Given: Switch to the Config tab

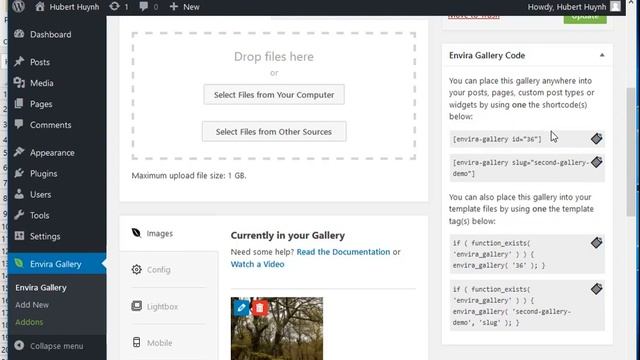Looking at the screenshot, I should (169, 269).
